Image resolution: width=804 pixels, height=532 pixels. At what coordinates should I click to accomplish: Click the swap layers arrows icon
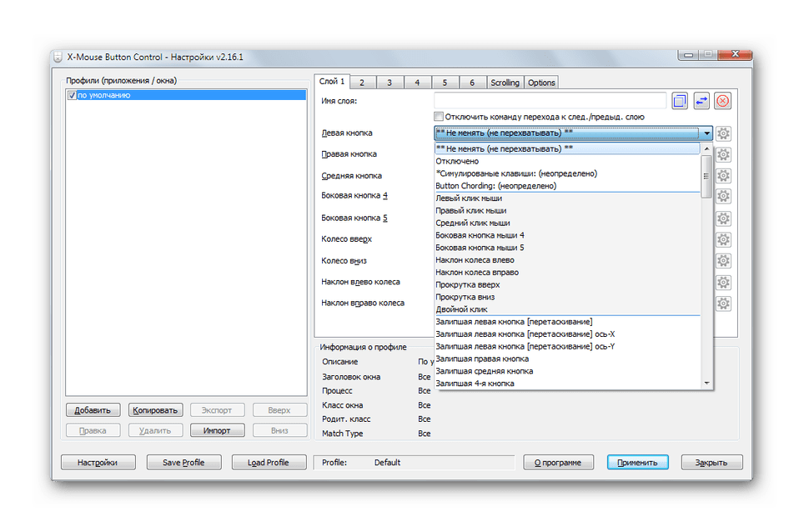[x=701, y=101]
